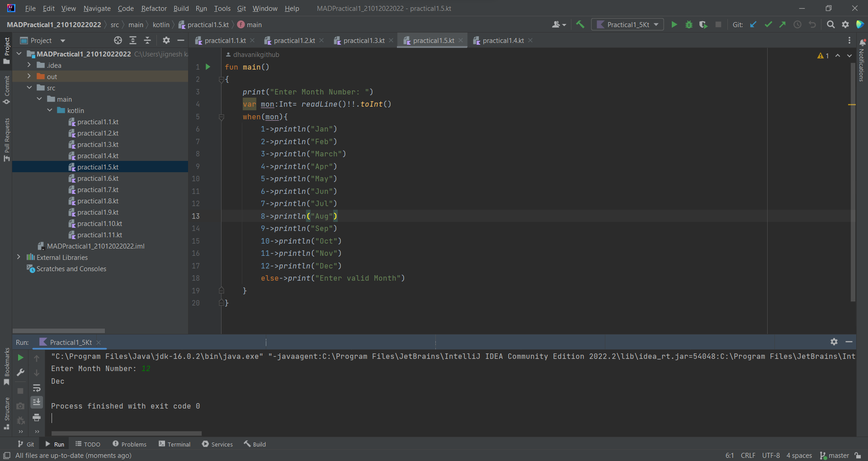The height and width of the screenshot is (461, 868).
Task: Run Practical1_5Kt with Coverage
Action: [704, 24]
